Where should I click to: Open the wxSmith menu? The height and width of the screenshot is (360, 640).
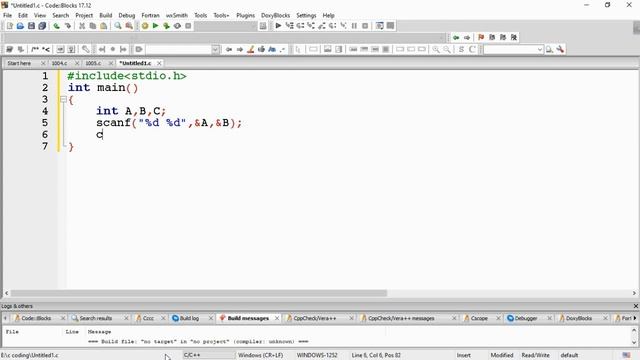click(177, 15)
